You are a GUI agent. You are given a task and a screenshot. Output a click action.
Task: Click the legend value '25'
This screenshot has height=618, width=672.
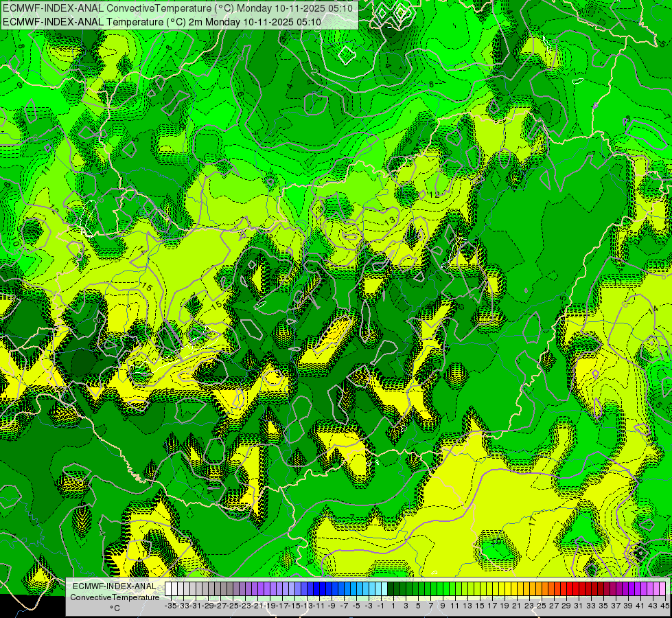[x=542, y=606]
